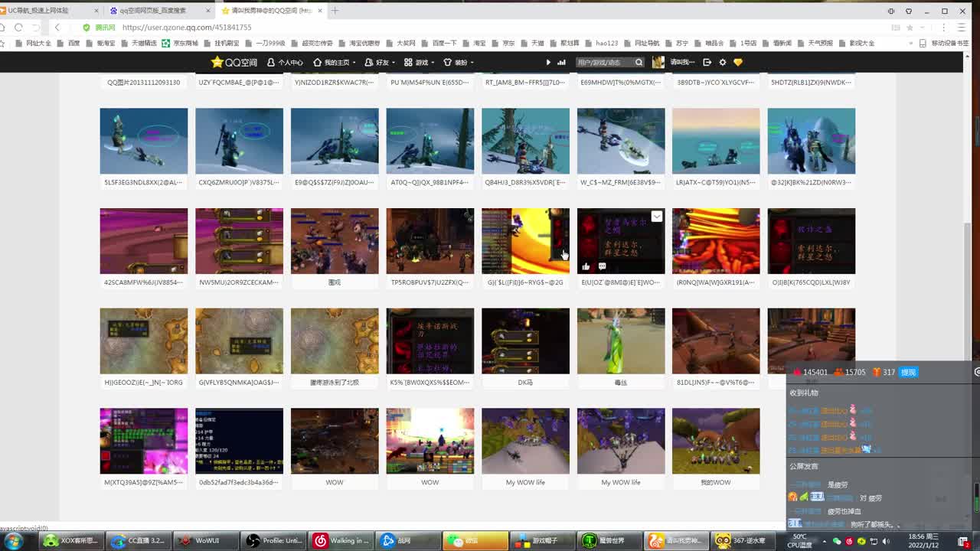Screen dimensions: 980x551
Task: Click the Qzone settings gear icon
Action: 722,62
